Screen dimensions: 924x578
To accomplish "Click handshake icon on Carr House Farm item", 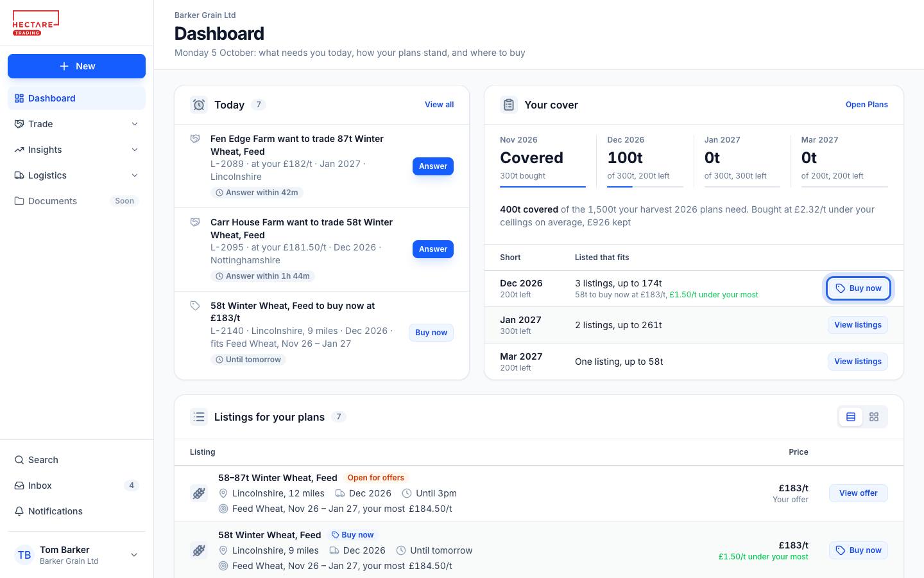I will tap(195, 222).
